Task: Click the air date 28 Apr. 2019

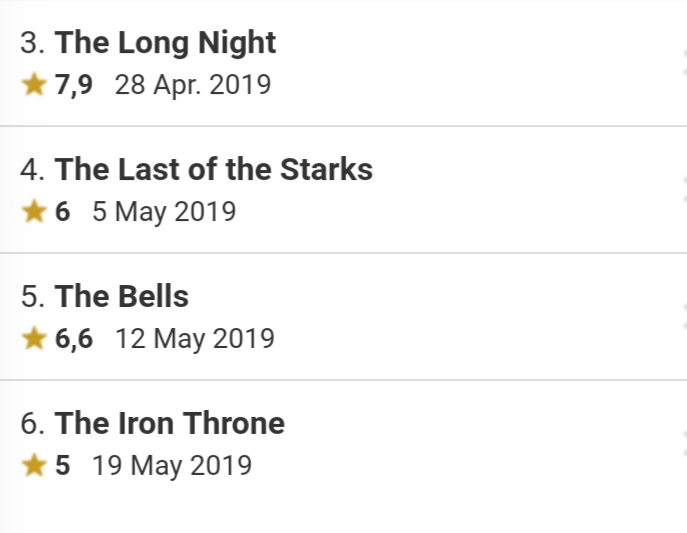Action: 193,85
